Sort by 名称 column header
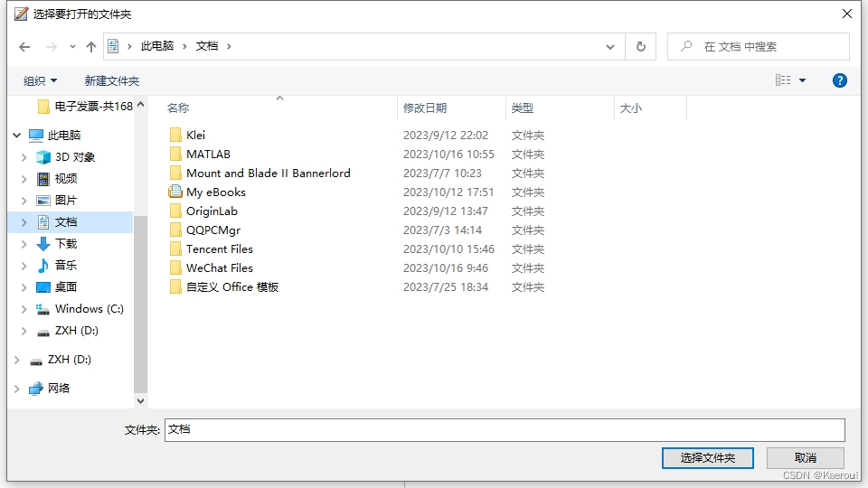The height and width of the screenshot is (488, 868). (x=178, y=108)
